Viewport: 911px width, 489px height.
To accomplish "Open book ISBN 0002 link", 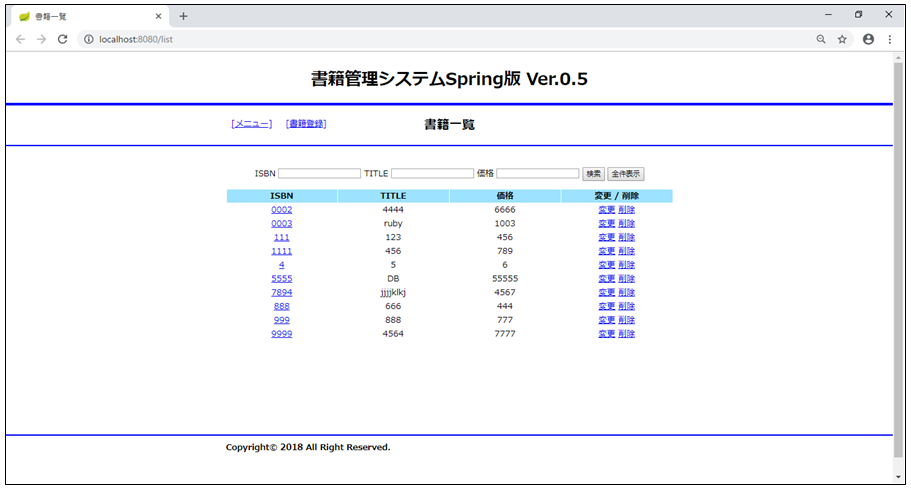I will coord(281,210).
